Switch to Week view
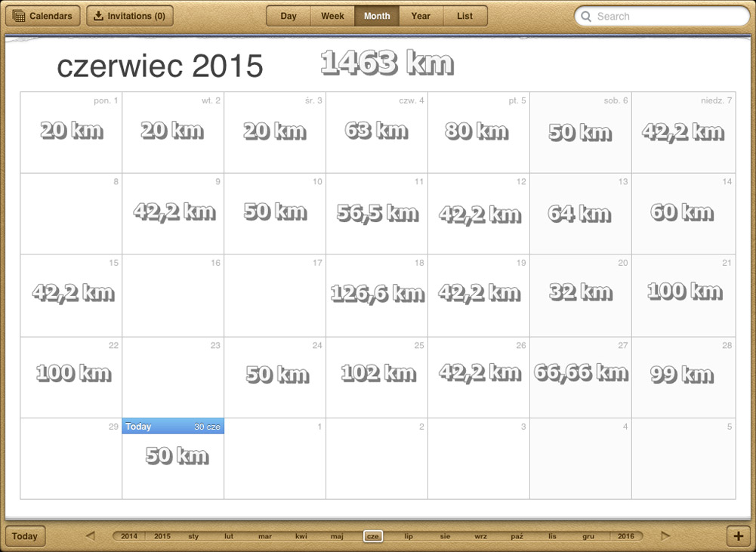Viewport: 756px width, 552px height. tap(332, 16)
